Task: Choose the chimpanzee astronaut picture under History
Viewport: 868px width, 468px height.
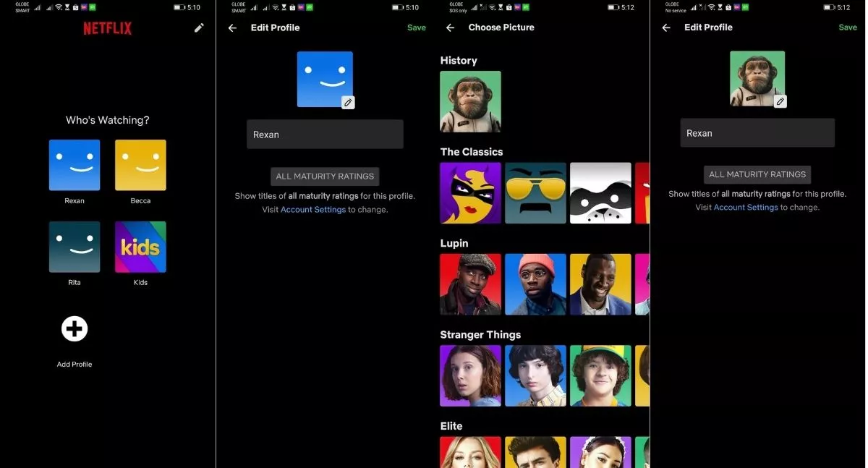Action: coord(470,101)
